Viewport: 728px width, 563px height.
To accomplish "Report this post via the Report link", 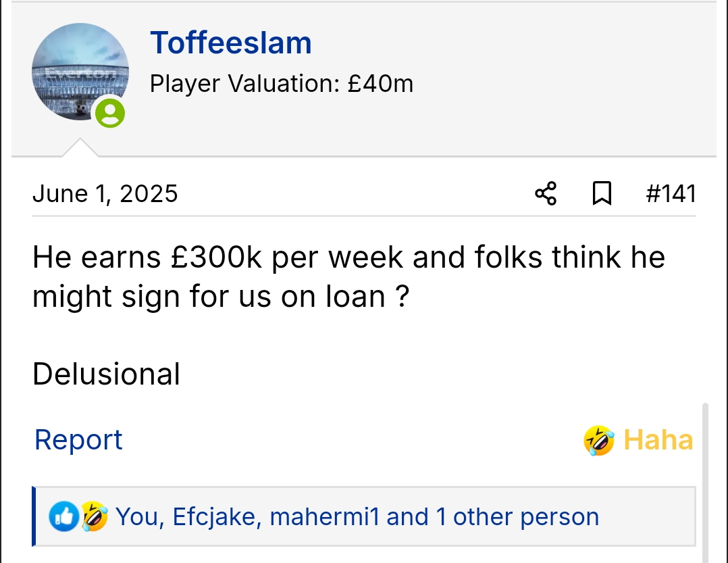I will [x=78, y=440].
